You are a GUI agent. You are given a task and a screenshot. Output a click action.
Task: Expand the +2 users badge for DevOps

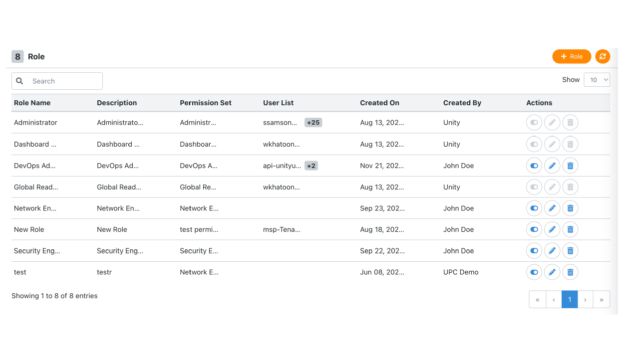pos(311,166)
